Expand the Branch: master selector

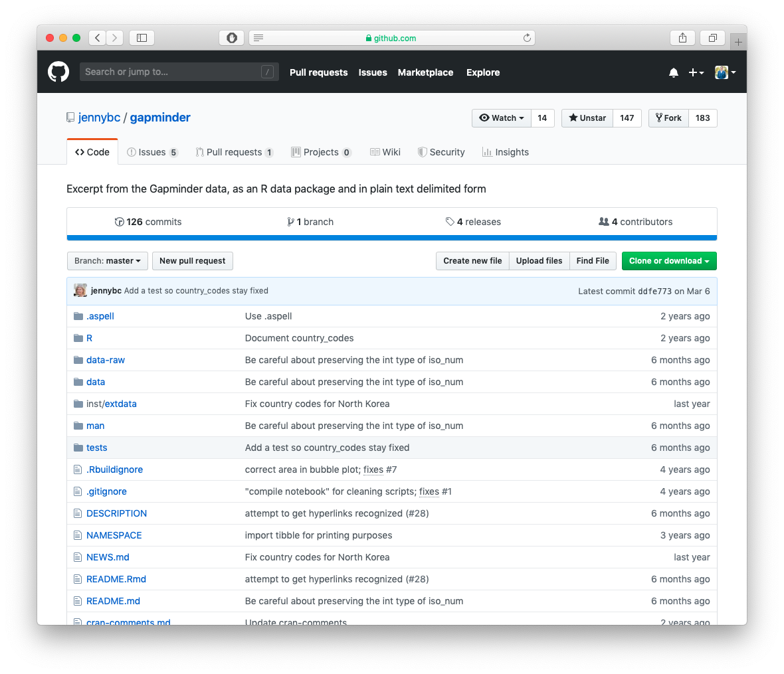(x=107, y=261)
